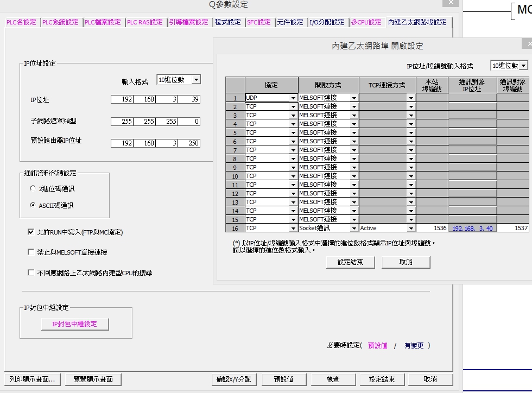Select the ASCII碼通訊 radio option

click(x=33, y=206)
